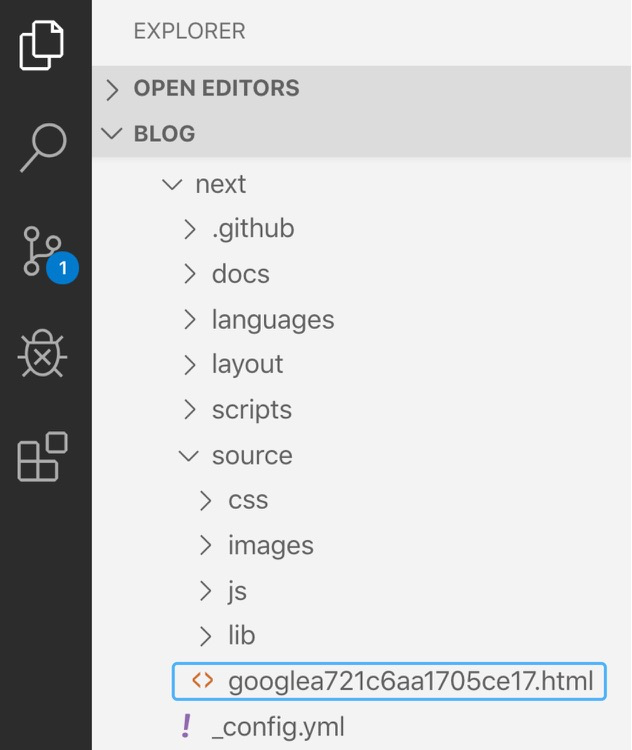Screen dimensions: 632x750
Task: Open the Explorer view in activity bar
Action: click(42, 45)
